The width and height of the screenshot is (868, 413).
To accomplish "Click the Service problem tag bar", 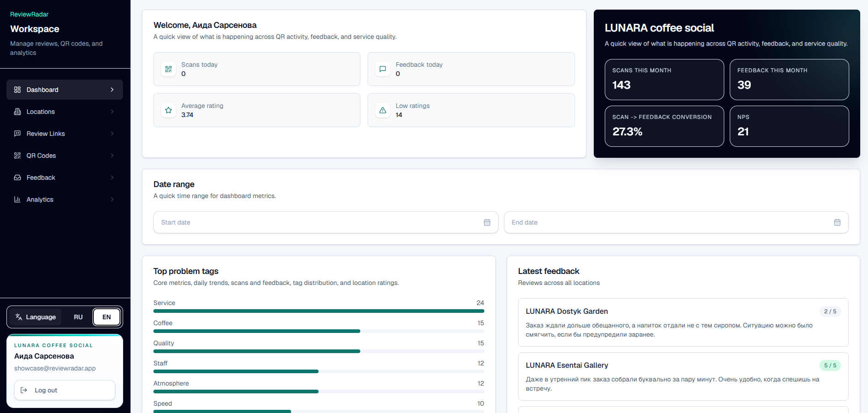I will [319, 311].
